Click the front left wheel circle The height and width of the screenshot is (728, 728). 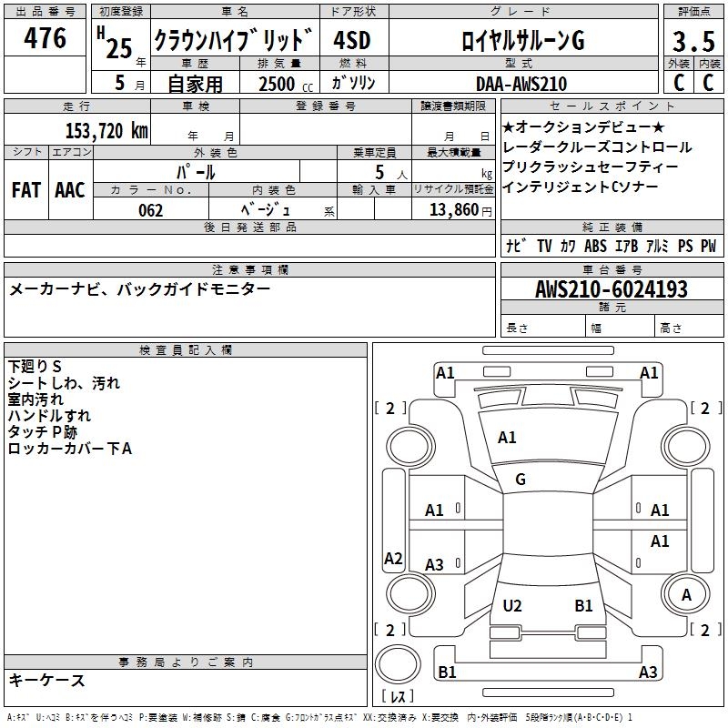coord(410,447)
